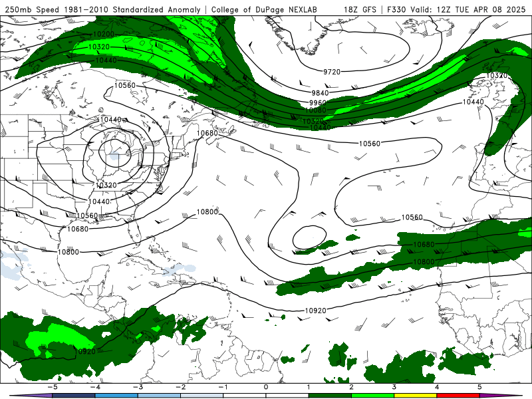Viewport: 532px width, 399px height.
Task: Click the navy -5 to -4 colorbar segment
Action: [74, 396]
